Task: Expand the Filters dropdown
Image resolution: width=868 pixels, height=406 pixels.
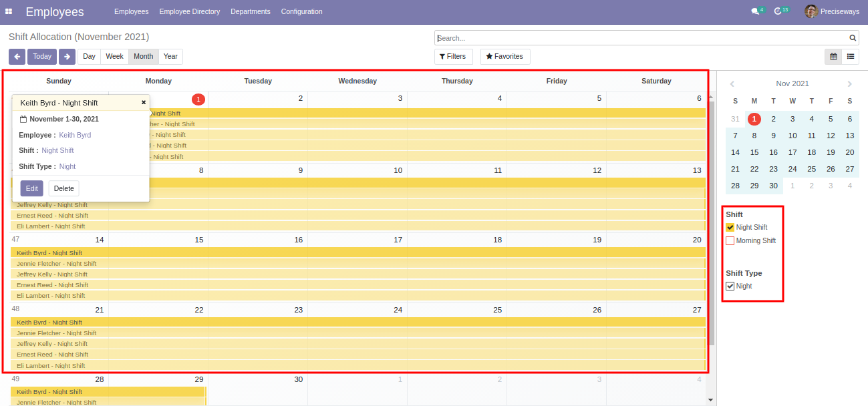Action: click(x=454, y=57)
